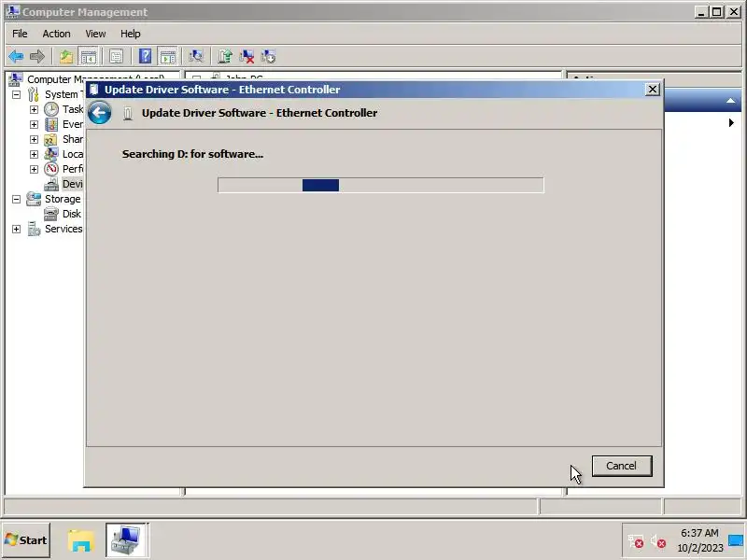747x560 pixels.
Task: Expand the Performance node
Action: pyautogui.click(x=34, y=169)
